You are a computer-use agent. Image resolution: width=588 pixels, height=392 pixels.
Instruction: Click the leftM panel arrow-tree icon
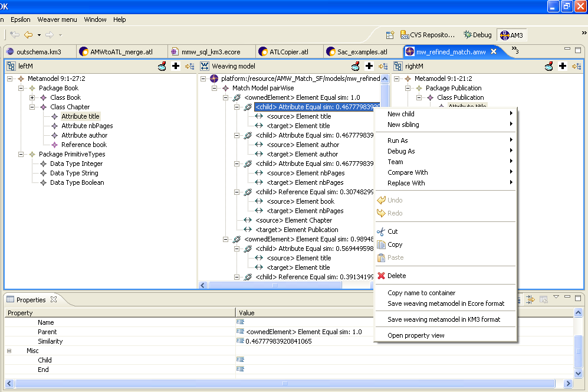coord(190,67)
